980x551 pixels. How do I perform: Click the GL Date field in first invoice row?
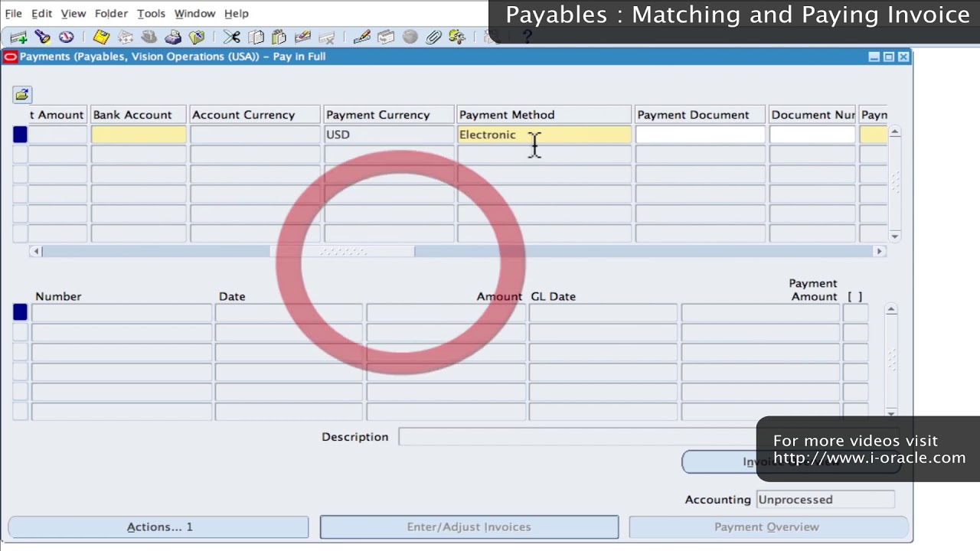(x=603, y=312)
